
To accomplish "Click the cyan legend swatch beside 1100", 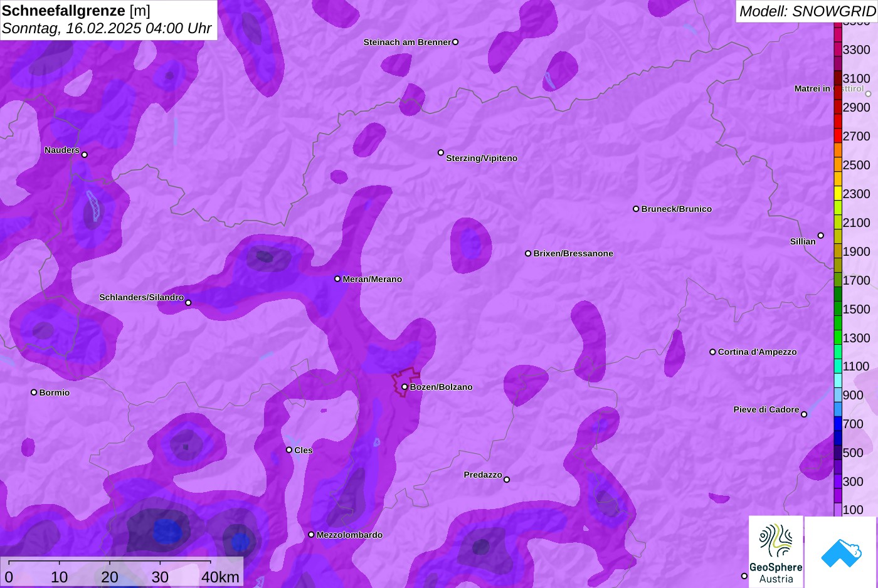I will pyautogui.click(x=838, y=366).
